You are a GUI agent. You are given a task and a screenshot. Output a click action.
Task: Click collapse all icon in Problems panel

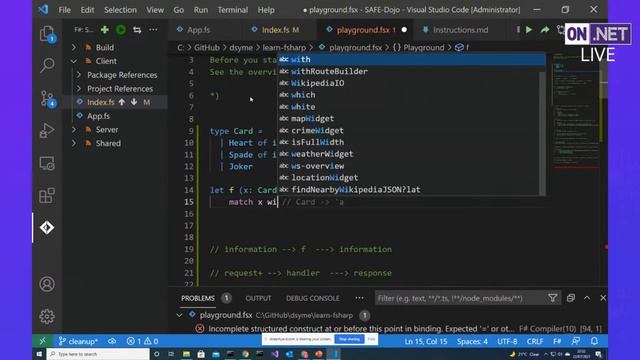571,298
